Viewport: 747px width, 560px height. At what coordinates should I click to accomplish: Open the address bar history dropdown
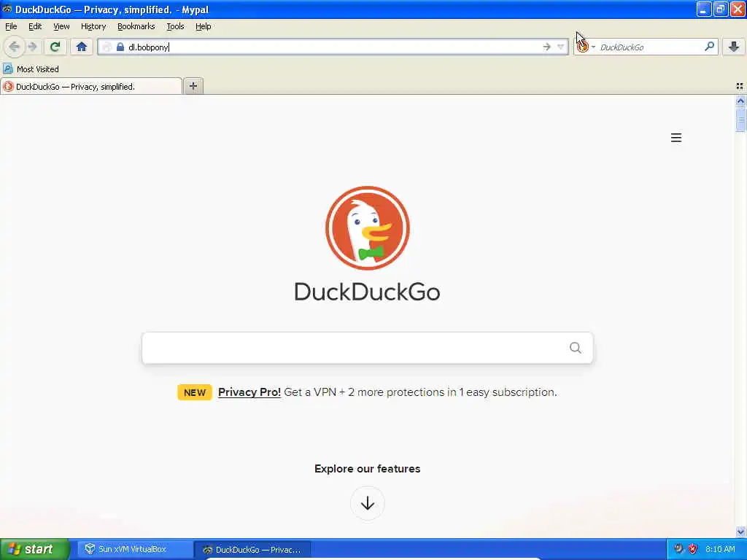[561, 47]
